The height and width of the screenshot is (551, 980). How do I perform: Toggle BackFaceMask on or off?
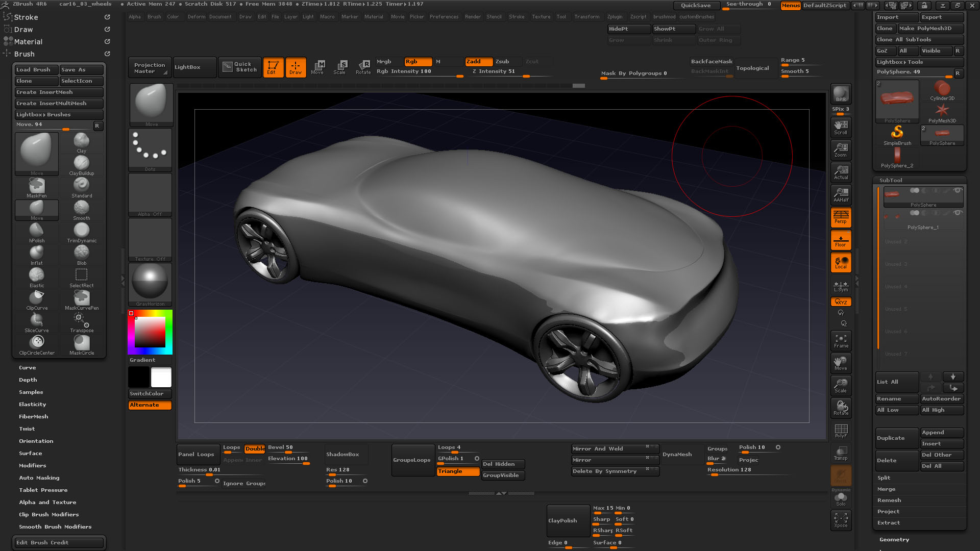tap(712, 61)
